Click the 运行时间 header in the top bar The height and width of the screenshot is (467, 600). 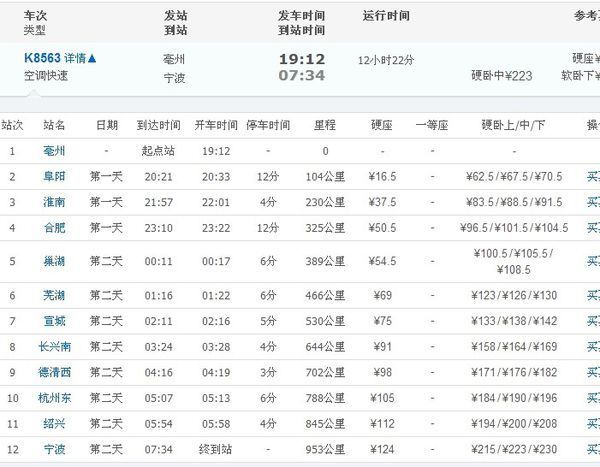(x=386, y=16)
